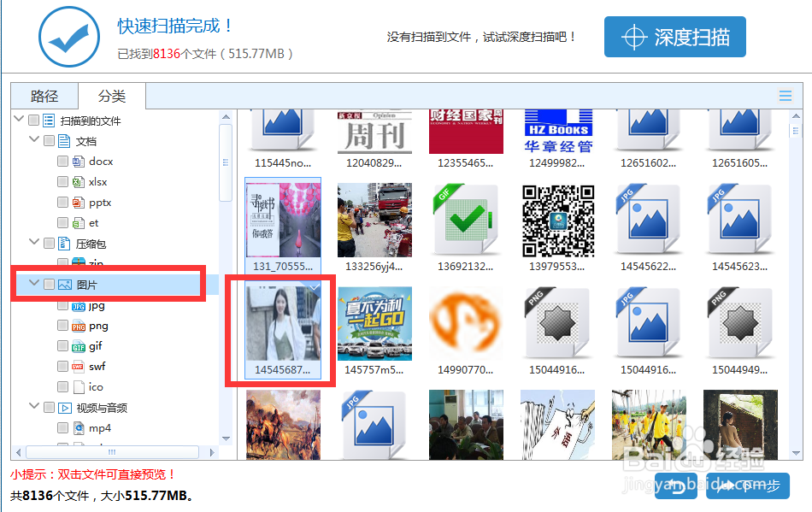Click thumbnail pane scroll up arrow

tap(796, 116)
